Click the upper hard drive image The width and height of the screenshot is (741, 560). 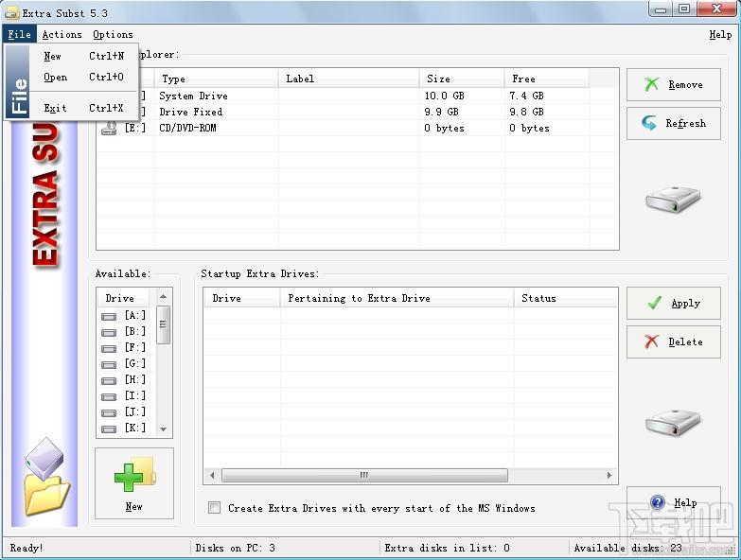click(673, 200)
